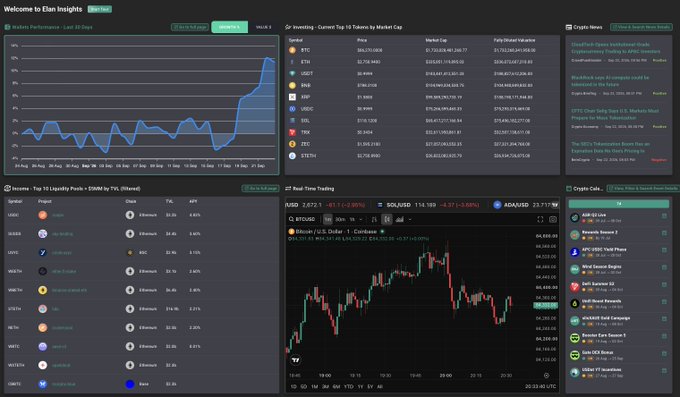Screen dimensions: 680x397
Task: Select the 1D date range
Action: [294, 386]
